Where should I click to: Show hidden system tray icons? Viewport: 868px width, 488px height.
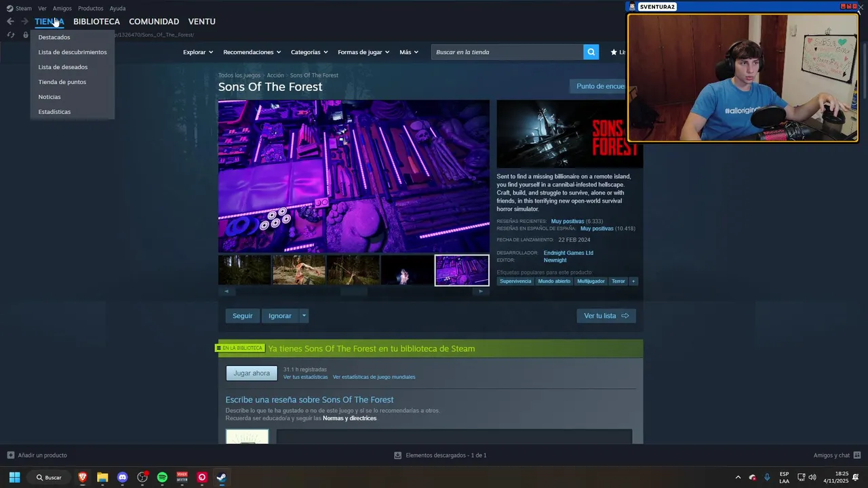(x=738, y=477)
